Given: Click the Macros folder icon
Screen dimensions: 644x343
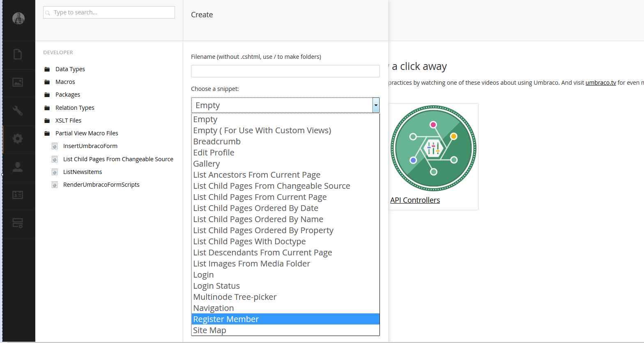Looking at the screenshot, I should click(x=47, y=82).
